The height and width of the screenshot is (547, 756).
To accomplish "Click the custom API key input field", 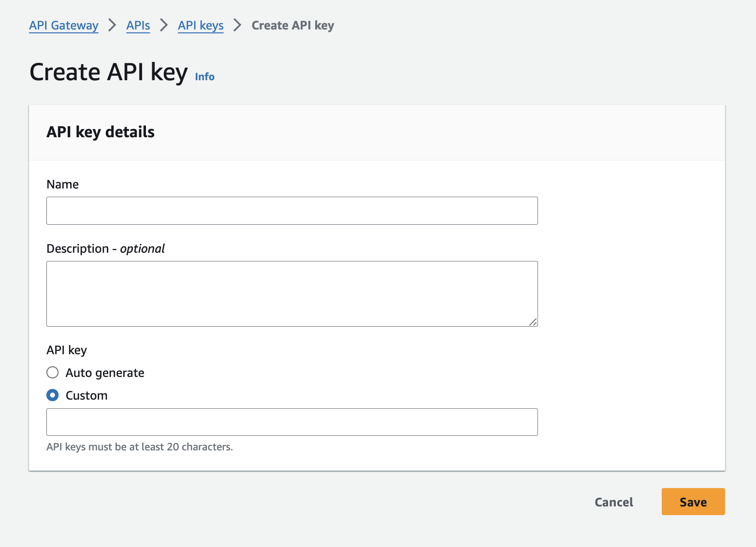I will 292,422.
